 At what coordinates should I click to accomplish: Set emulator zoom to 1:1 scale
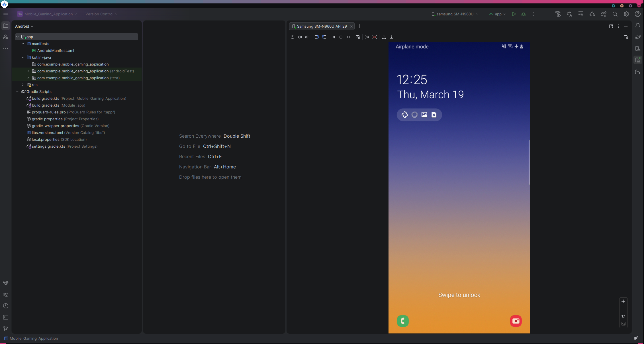click(623, 316)
